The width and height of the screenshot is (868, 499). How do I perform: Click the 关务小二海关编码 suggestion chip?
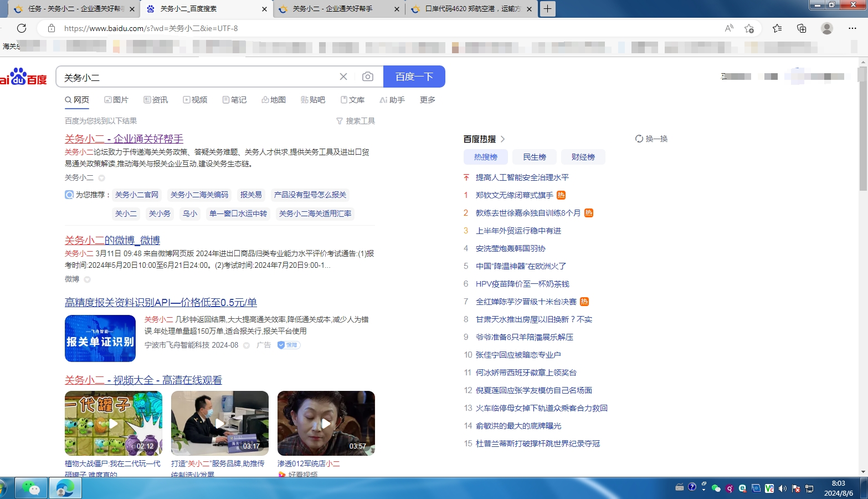tap(199, 195)
